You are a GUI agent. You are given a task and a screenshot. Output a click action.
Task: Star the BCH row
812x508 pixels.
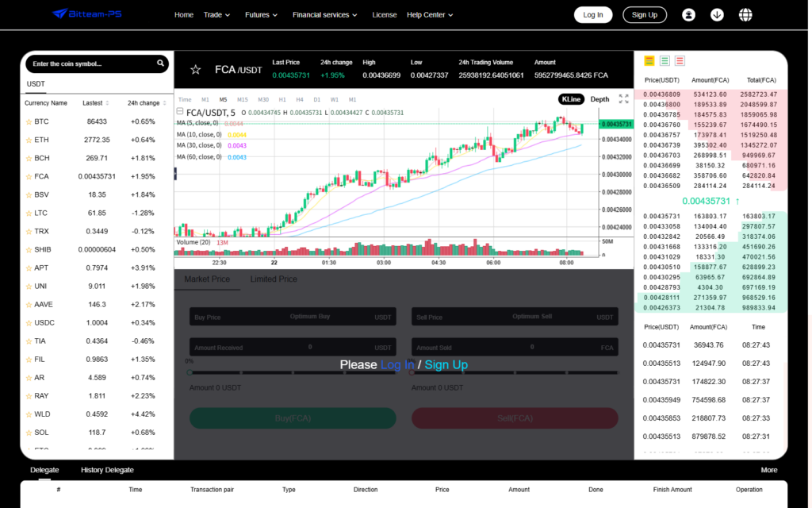pos(29,158)
